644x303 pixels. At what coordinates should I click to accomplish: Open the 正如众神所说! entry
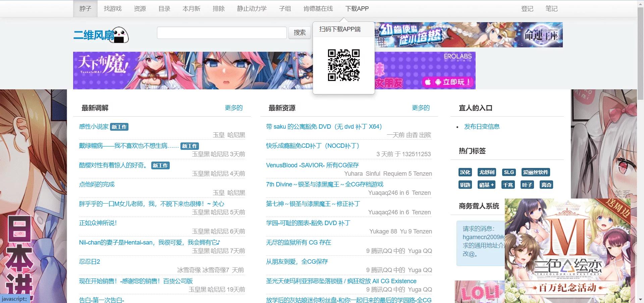98,223
